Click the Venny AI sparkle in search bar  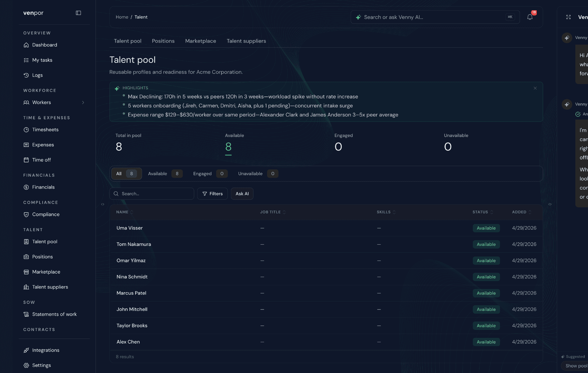pyautogui.click(x=358, y=17)
